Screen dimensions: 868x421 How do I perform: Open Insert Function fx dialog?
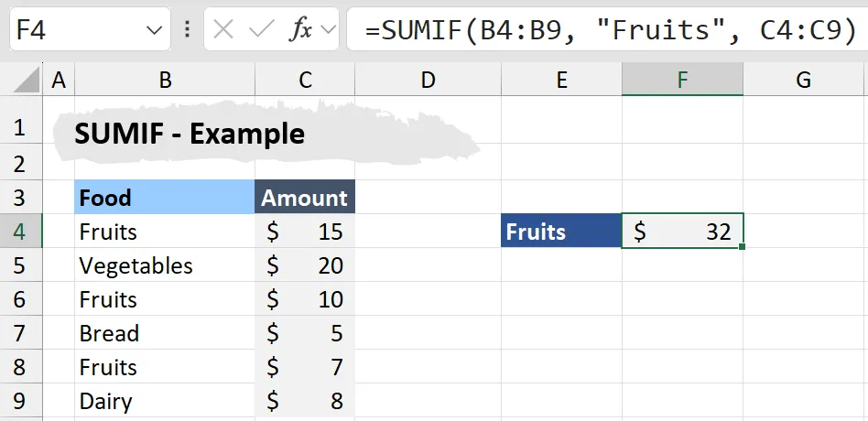tap(300, 30)
